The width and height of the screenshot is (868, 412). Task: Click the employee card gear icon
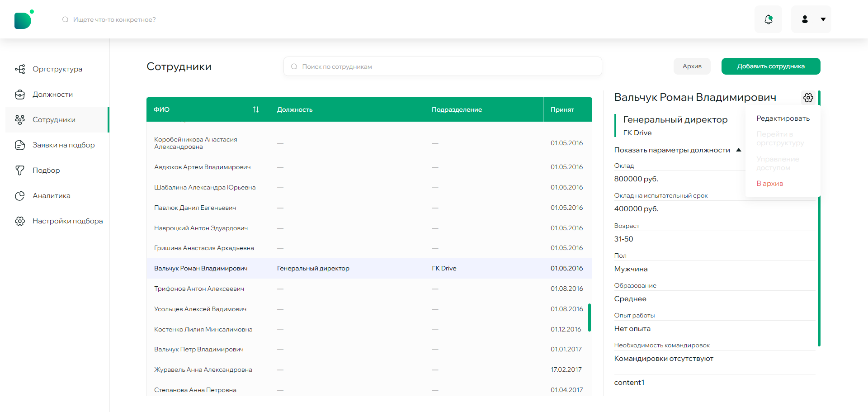coord(808,97)
